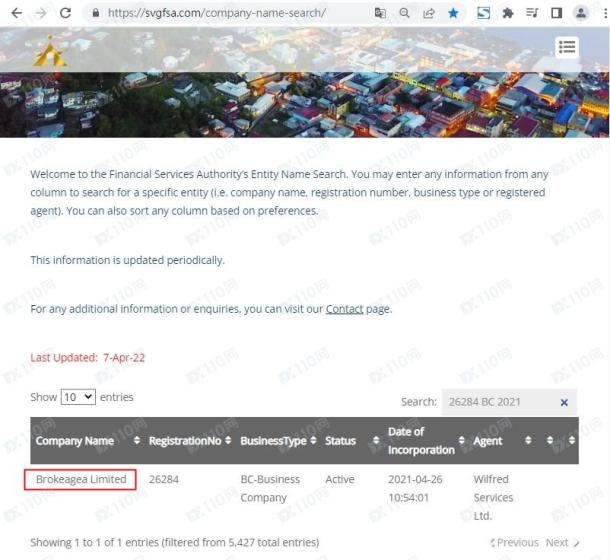Click the FSA gold logo
Screen dimensions: 610x560
[50, 51]
